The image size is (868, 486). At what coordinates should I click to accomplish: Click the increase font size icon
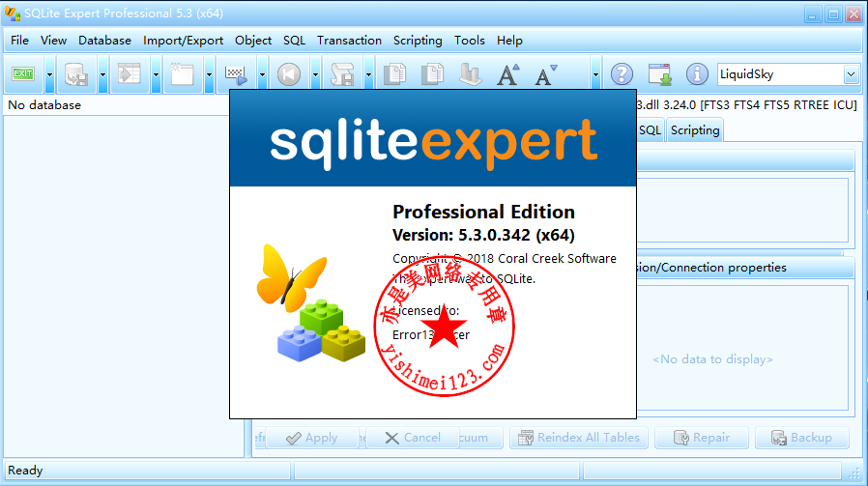(x=507, y=74)
